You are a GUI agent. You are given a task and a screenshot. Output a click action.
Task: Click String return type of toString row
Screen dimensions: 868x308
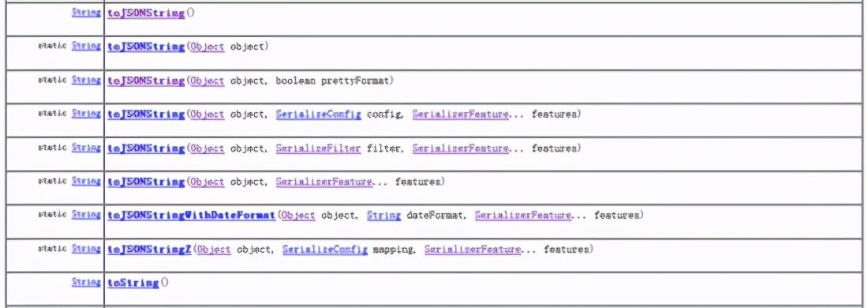86,283
